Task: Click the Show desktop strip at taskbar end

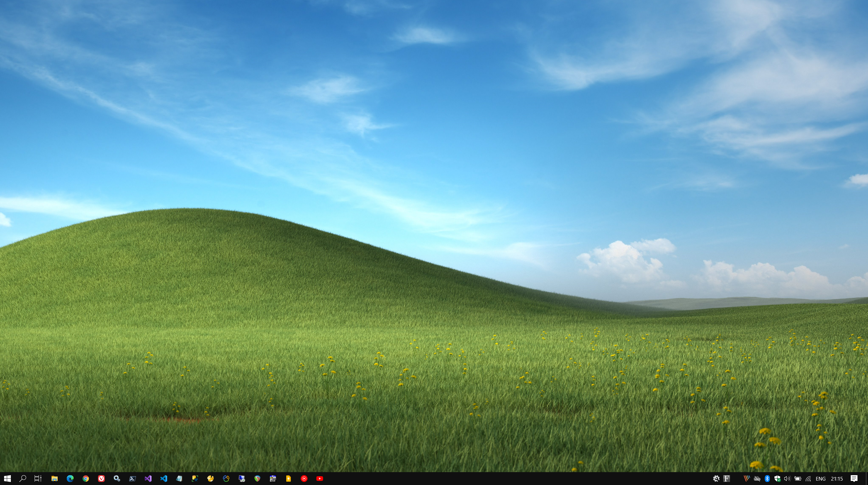Action: pos(867,479)
